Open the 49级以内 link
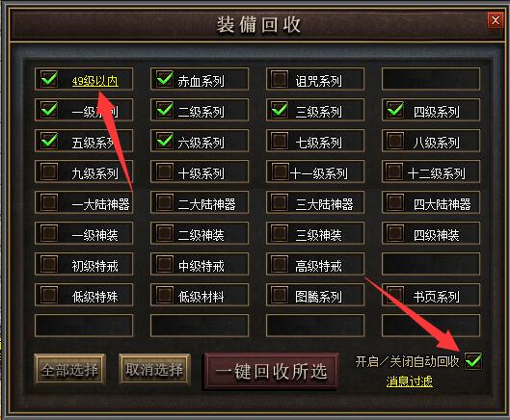Viewport: 510px width, 420px height. point(95,81)
